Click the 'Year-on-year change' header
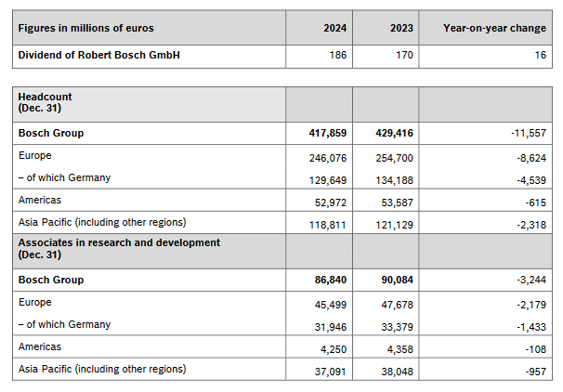 click(494, 28)
